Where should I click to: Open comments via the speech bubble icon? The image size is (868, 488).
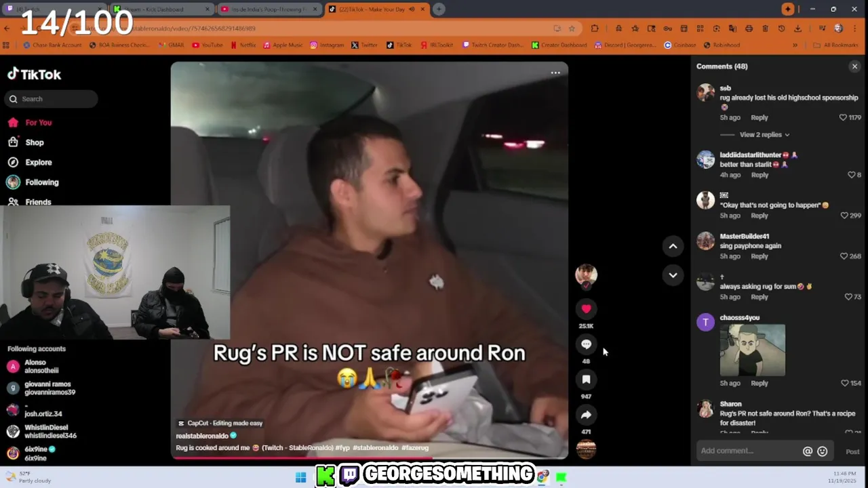(x=586, y=344)
